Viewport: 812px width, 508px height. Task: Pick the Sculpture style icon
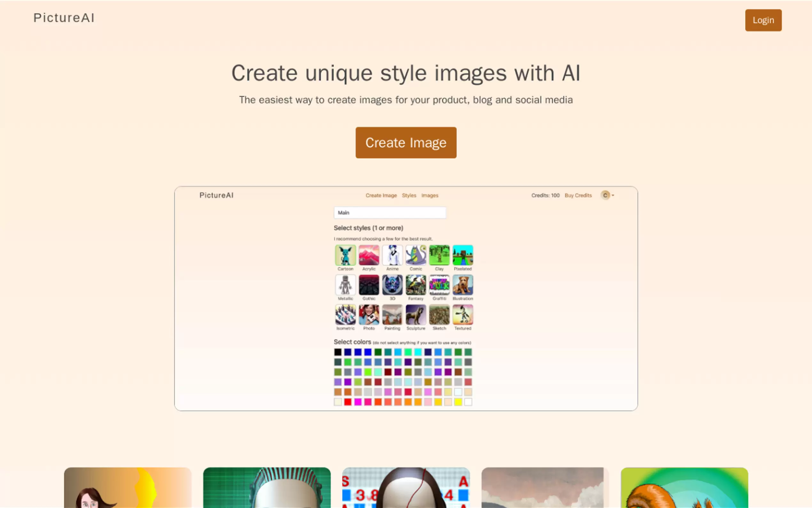coord(416,314)
